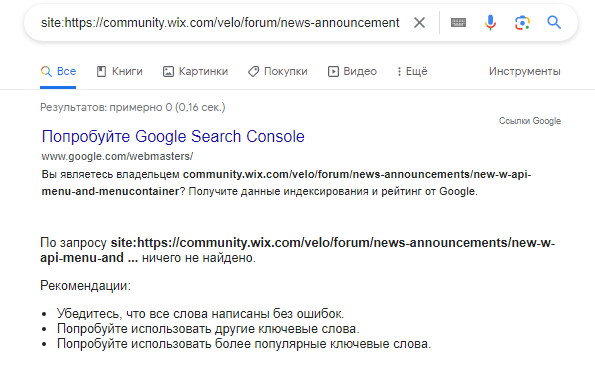Click inside the search query input field

[x=220, y=23]
